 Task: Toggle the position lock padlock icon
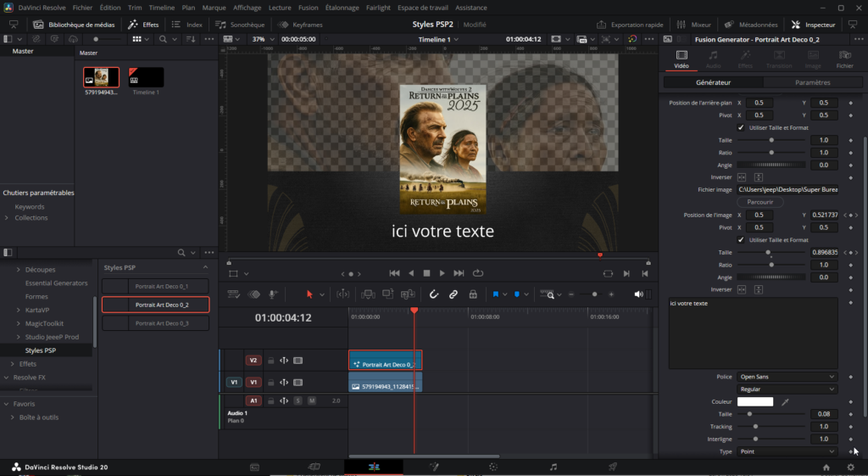click(473, 294)
